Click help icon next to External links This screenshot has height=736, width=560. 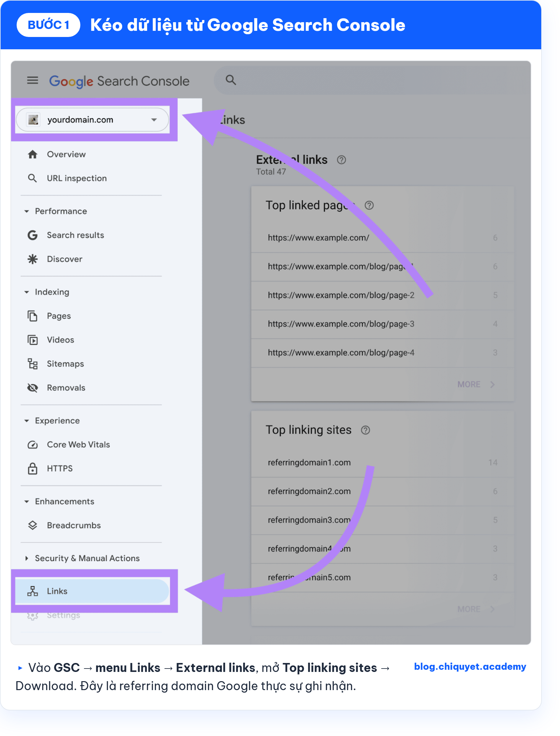click(341, 160)
